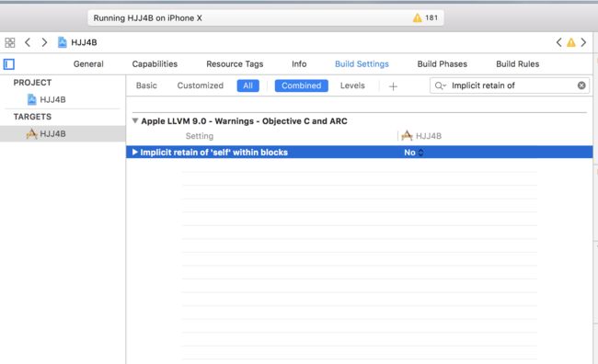598x364 pixels.
Task: Toggle the project and targets list sidebar
Action: pyautogui.click(x=9, y=64)
